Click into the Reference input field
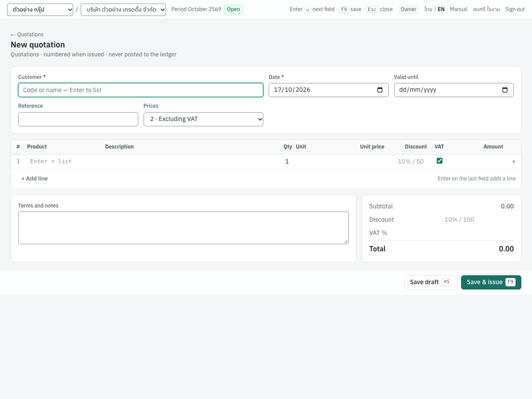Viewport: 532px width, 399px height. (x=78, y=119)
